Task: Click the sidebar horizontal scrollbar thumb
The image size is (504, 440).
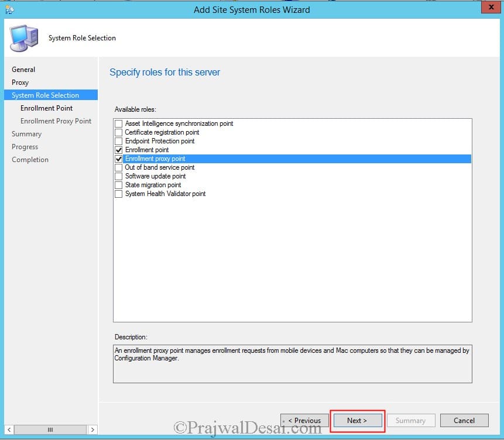Action: coord(50,429)
